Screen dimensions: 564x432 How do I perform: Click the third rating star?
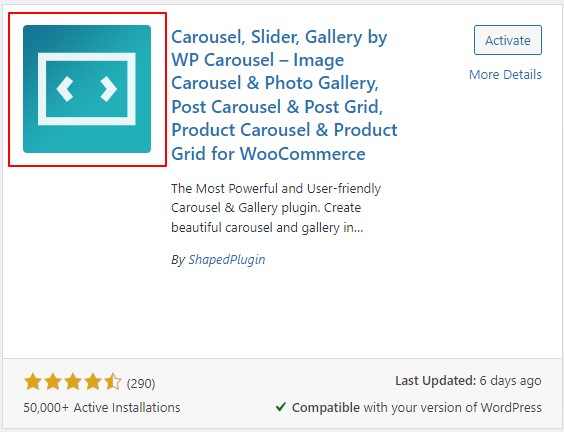coord(73,382)
